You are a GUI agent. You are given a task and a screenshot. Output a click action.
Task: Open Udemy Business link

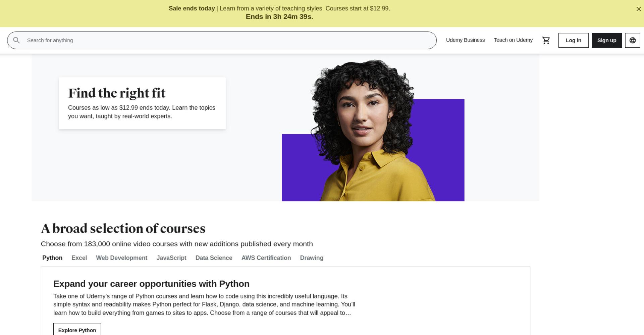(465, 40)
